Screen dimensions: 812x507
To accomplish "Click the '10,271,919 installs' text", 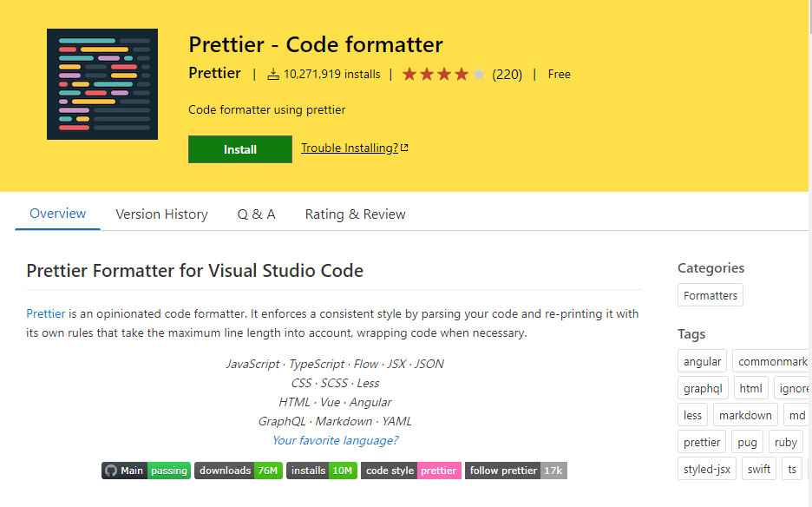I will pos(332,75).
